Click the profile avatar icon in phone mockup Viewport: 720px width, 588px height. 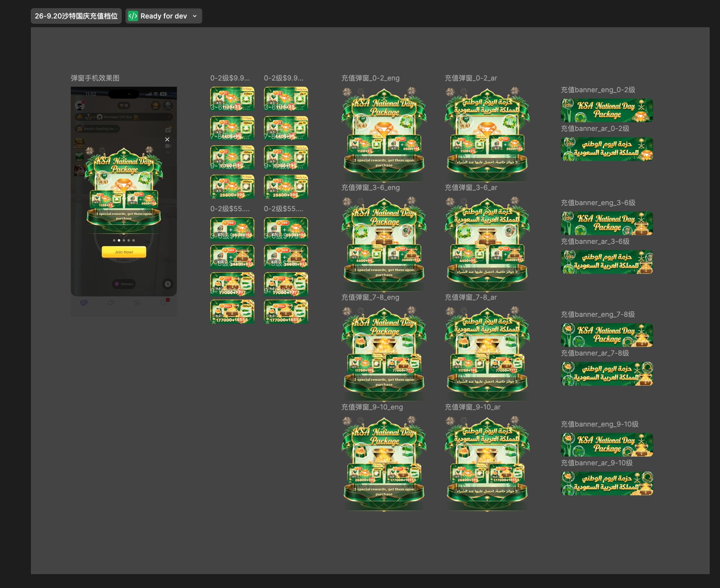tap(80, 106)
